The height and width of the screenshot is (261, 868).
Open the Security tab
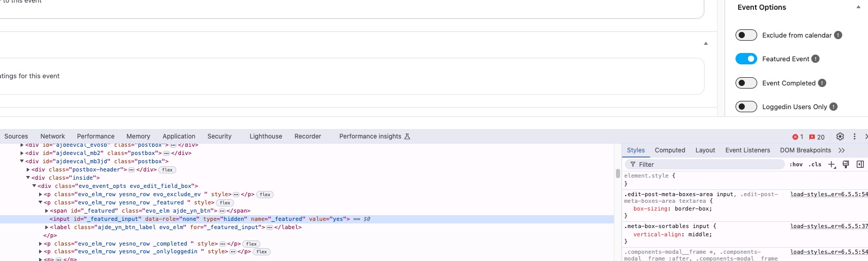tap(220, 136)
